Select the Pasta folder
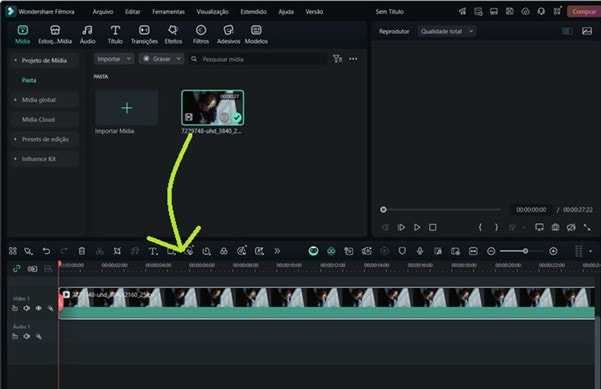Screen dimensions: 601x389 29,80
